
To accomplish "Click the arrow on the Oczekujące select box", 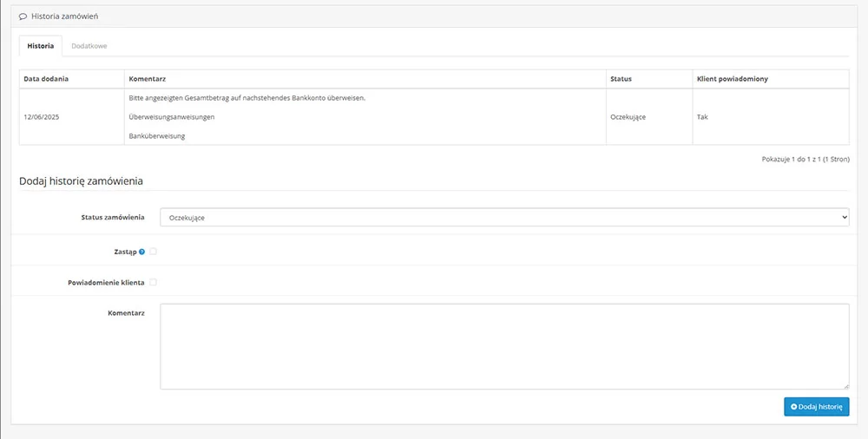I will (843, 217).
